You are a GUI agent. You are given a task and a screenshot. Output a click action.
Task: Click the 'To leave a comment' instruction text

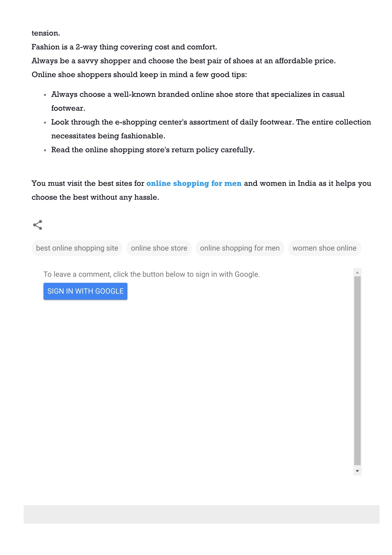coord(152,274)
